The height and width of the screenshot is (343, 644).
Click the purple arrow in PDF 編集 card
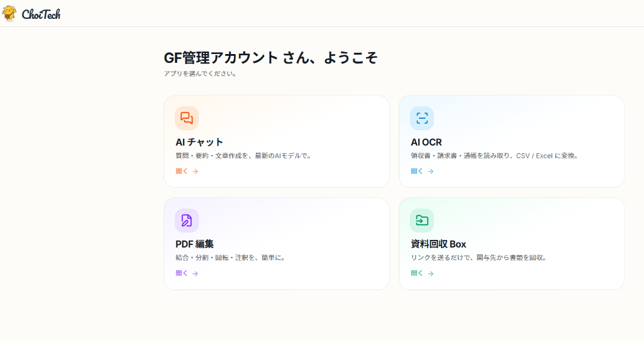coord(196,274)
